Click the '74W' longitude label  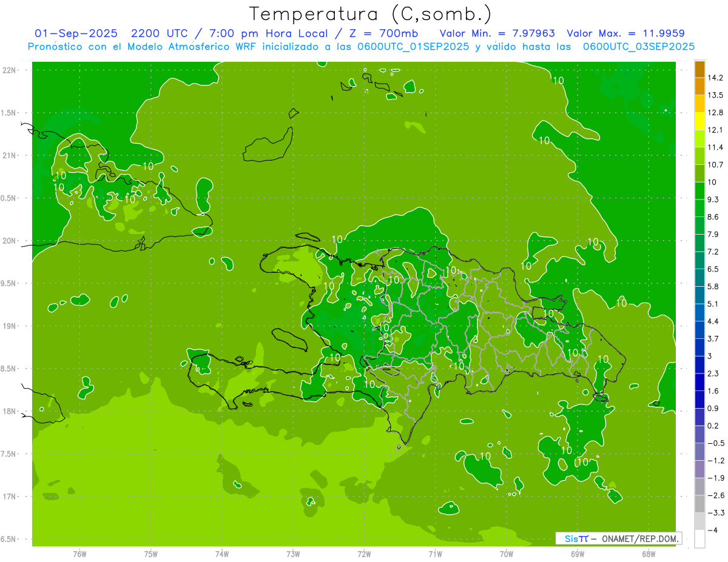pos(222,554)
